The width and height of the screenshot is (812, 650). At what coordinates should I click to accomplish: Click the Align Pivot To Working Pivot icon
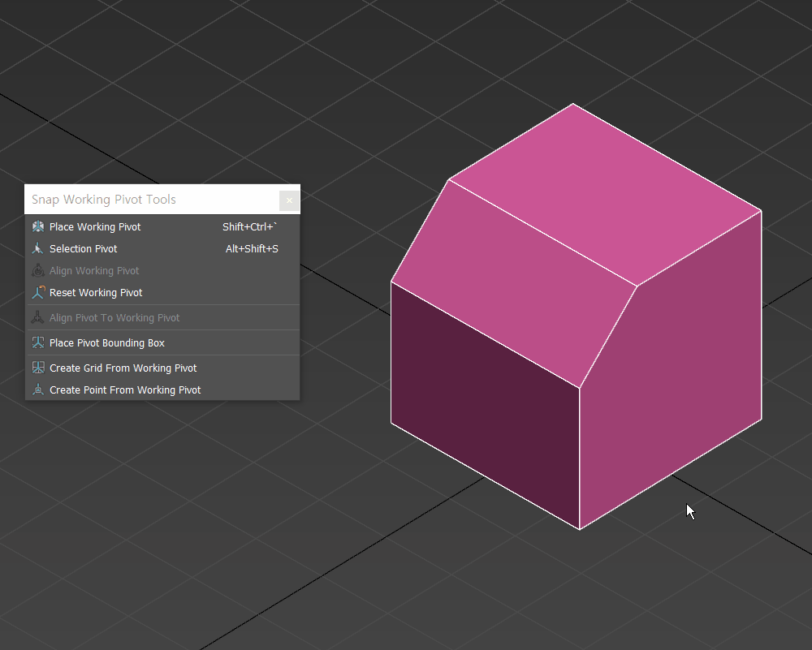click(38, 317)
